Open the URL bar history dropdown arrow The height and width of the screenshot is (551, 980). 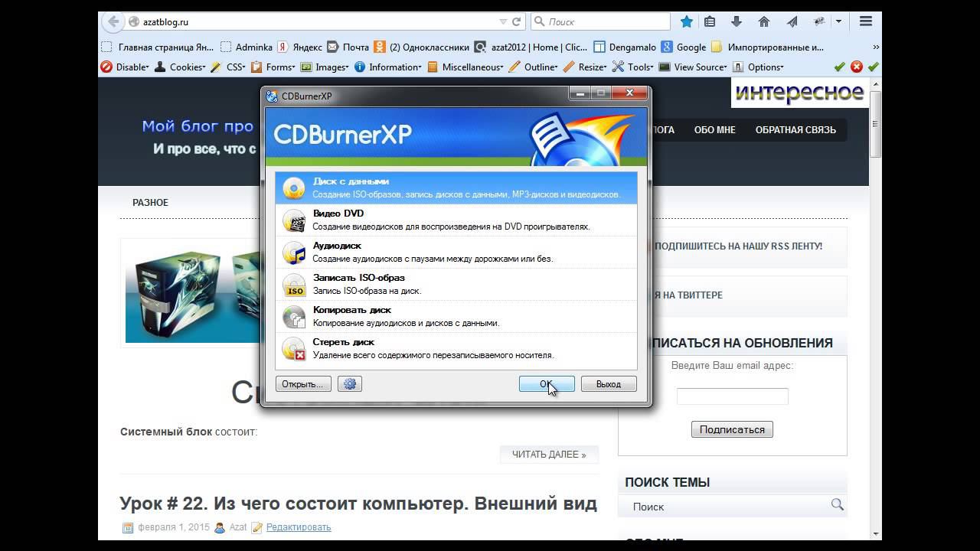click(503, 22)
